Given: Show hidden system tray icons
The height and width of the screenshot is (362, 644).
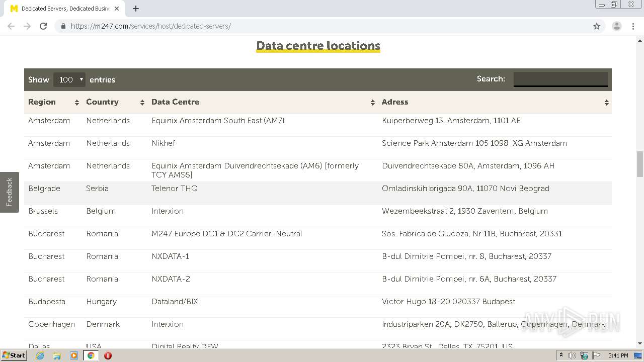Looking at the screenshot, I should coord(561,355).
